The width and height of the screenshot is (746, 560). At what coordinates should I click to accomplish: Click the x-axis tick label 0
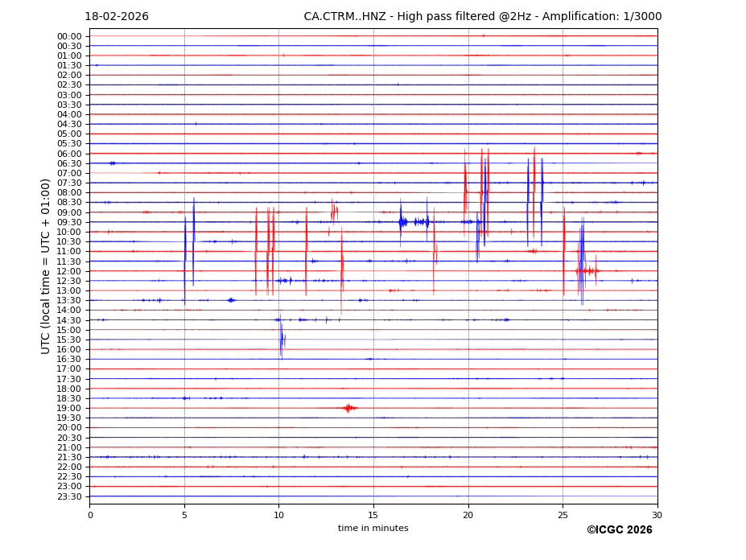(x=89, y=516)
